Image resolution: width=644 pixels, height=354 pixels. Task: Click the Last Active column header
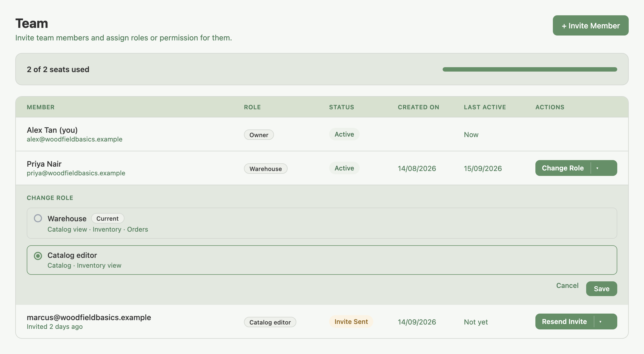click(x=485, y=107)
